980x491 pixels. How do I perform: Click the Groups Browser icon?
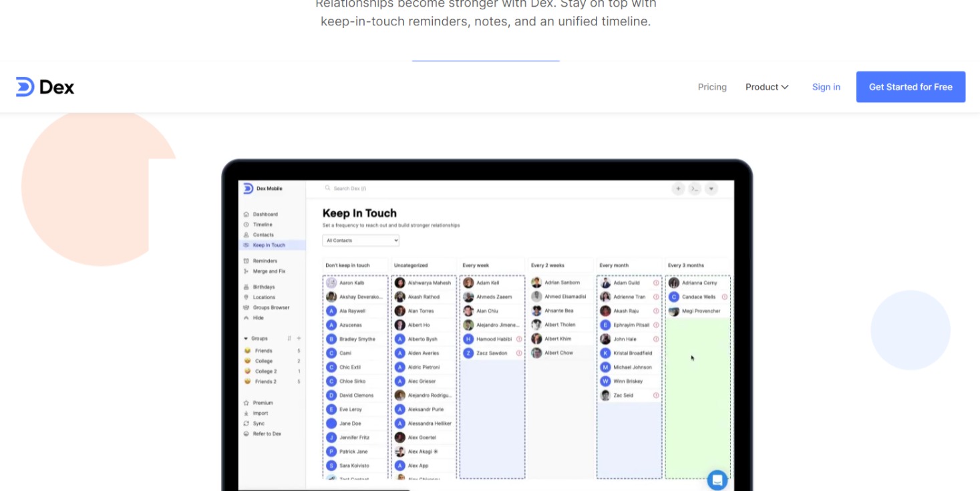click(247, 308)
